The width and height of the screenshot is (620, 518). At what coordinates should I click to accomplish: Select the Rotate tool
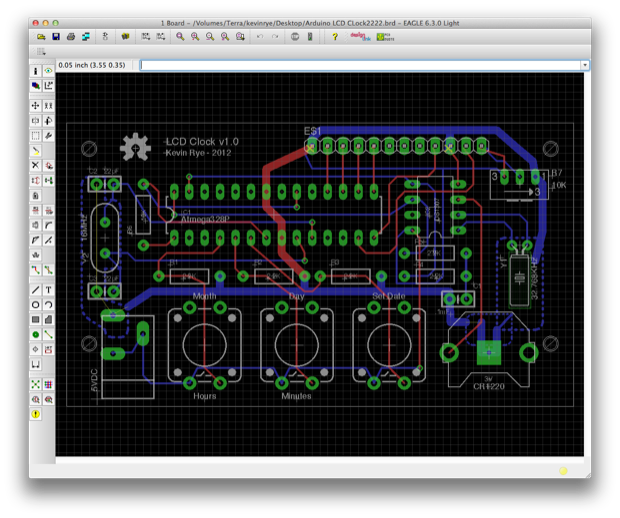[x=48, y=121]
